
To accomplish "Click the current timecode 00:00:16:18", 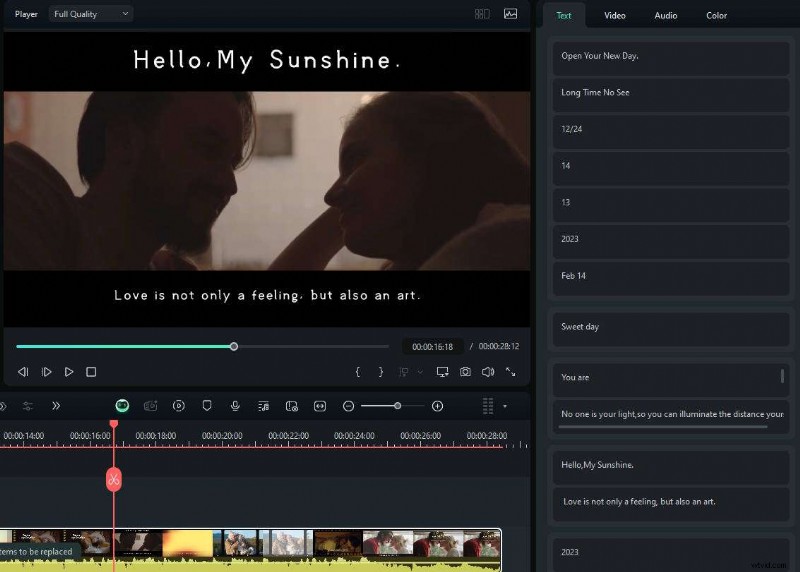I will click(x=432, y=346).
